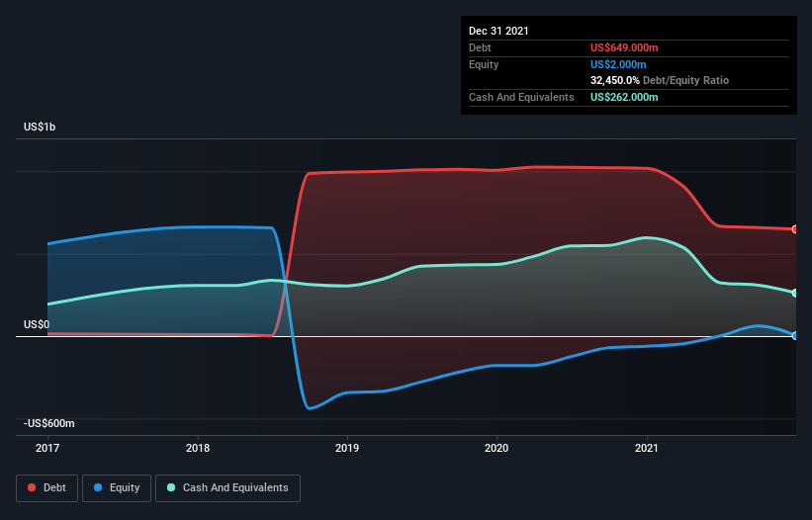Click the Dec 31 2021 tooltip date

pyautogui.click(x=498, y=31)
